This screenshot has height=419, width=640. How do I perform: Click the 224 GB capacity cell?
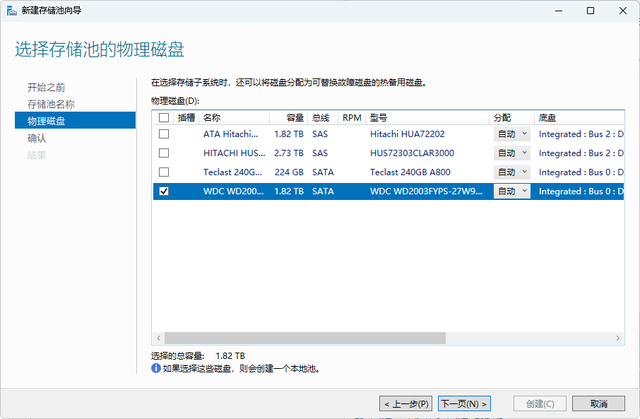click(x=289, y=172)
